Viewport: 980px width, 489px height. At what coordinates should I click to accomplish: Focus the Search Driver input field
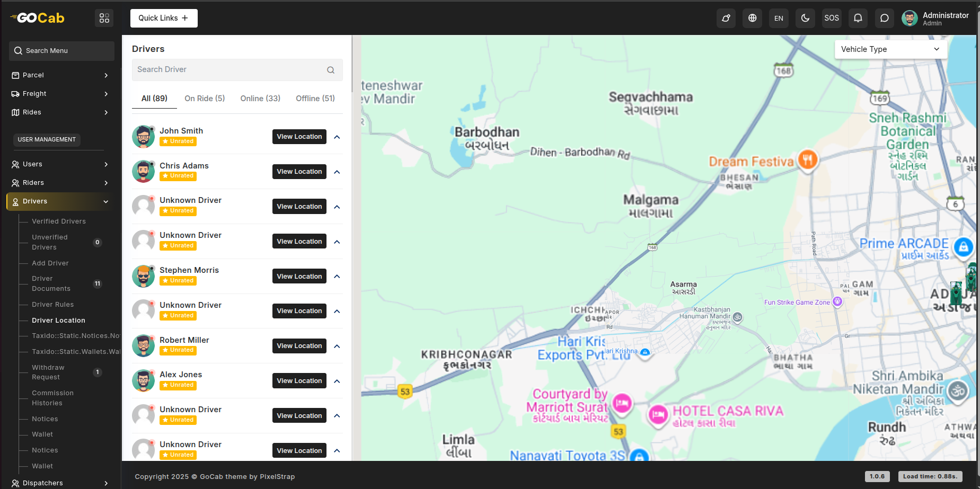228,70
